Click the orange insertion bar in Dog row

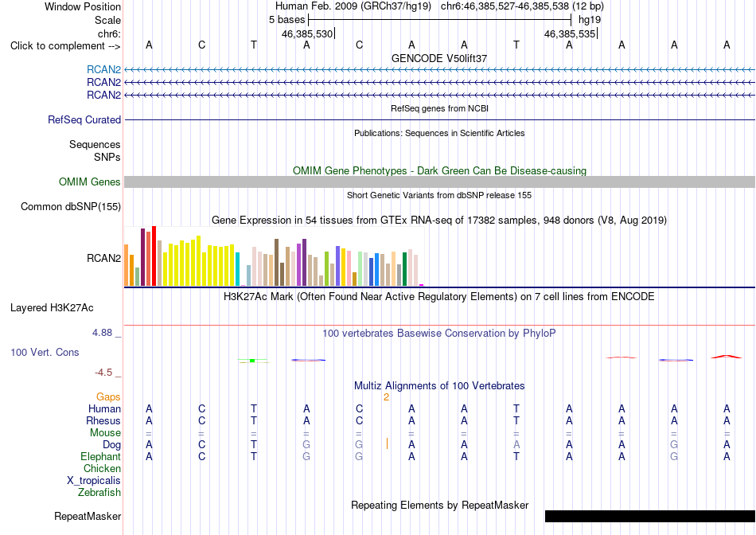pyautogui.click(x=387, y=443)
